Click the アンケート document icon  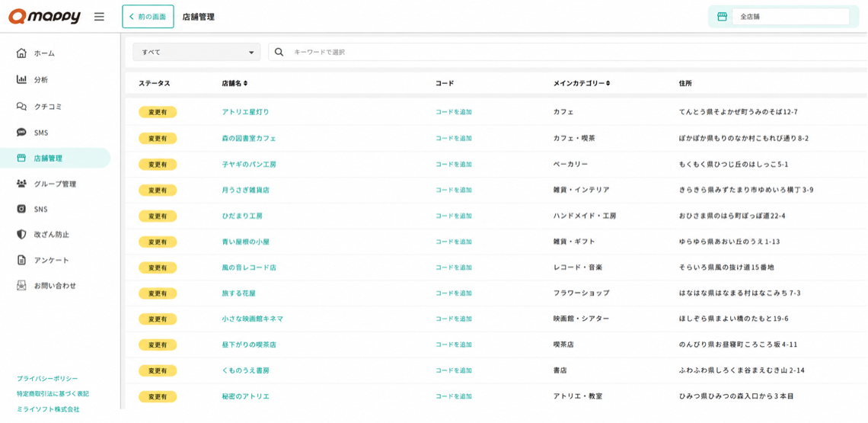(x=21, y=260)
